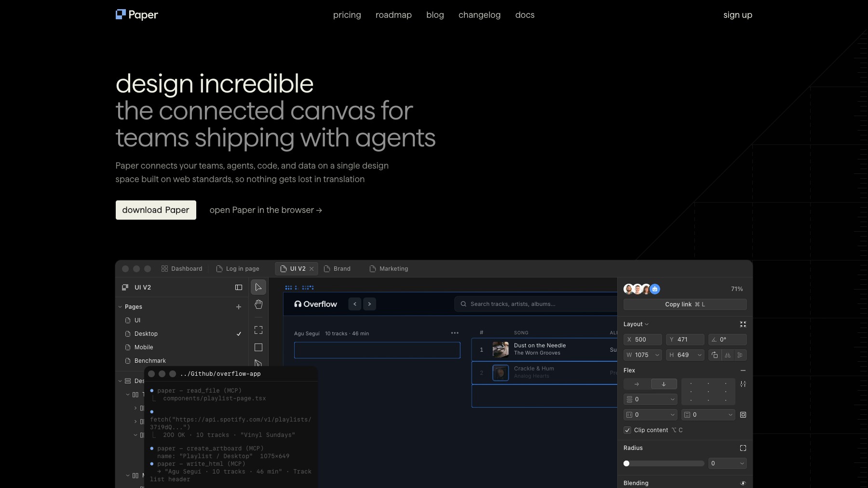Go forward in Overflow app preview
The height and width of the screenshot is (488, 868).
pyautogui.click(x=370, y=304)
